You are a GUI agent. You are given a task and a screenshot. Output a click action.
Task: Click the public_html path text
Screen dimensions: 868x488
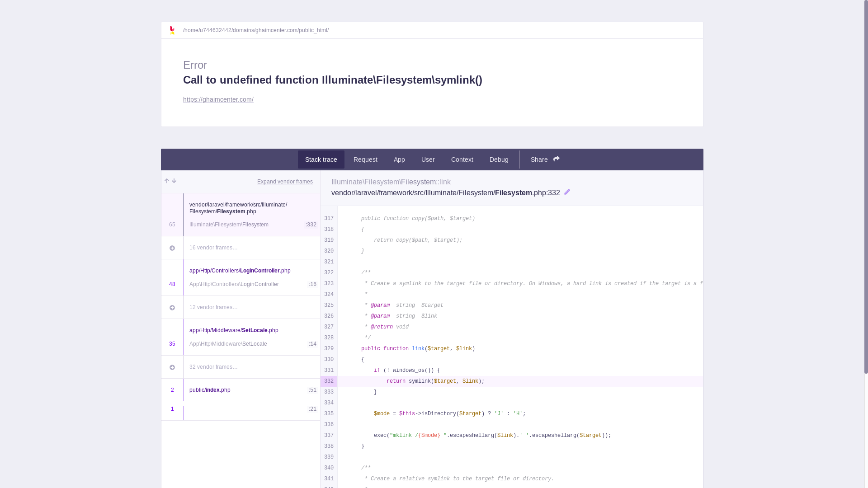(x=256, y=30)
